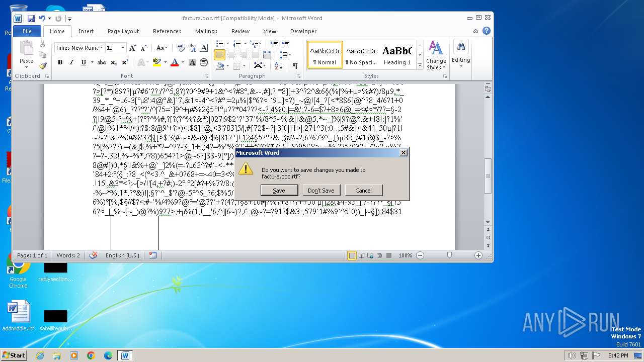Switch to the Insert tab
Screen dimensions: 644x362
click(86, 31)
